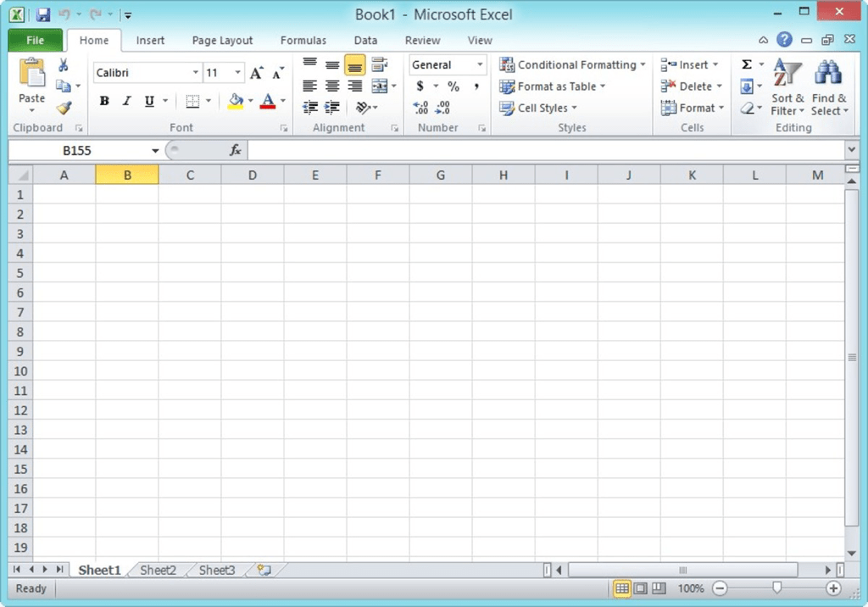This screenshot has width=868, height=607.
Task: Open the Find & Select dropdown
Action: [829, 87]
